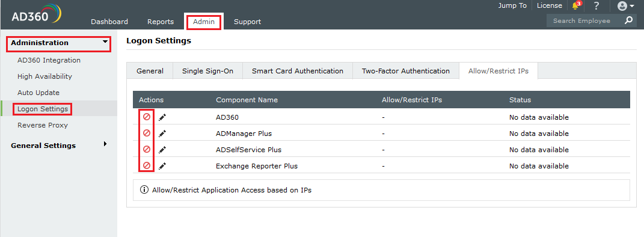Collapse the Administration section
644x237 pixels.
[106, 42]
